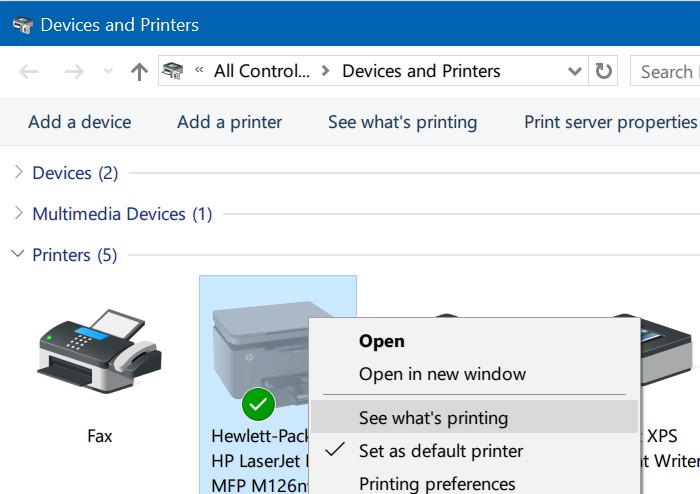
Task: Select Open in new window
Action: point(442,374)
